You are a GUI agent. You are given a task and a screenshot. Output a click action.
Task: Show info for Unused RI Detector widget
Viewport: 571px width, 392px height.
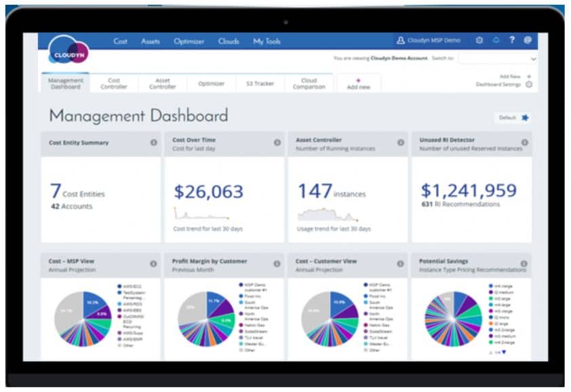(x=522, y=142)
